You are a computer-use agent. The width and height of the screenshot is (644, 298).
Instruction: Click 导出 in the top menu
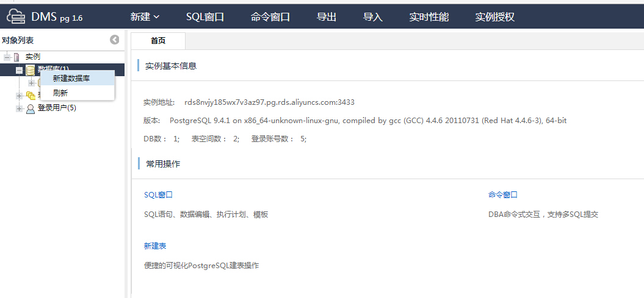coord(327,17)
